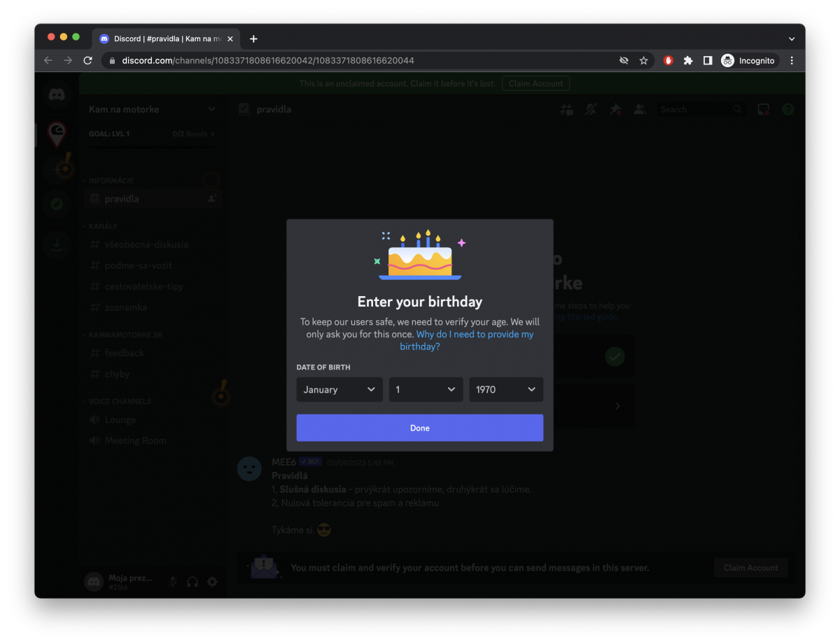Open pinned messages icon
The image size is (840, 644).
click(615, 109)
